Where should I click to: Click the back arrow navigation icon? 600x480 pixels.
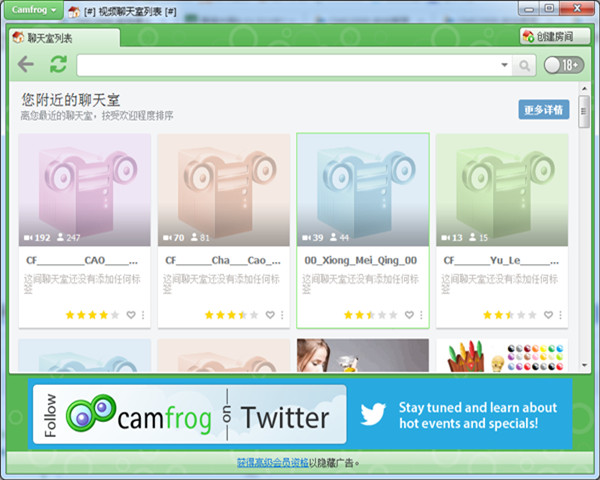click(x=26, y=65)
